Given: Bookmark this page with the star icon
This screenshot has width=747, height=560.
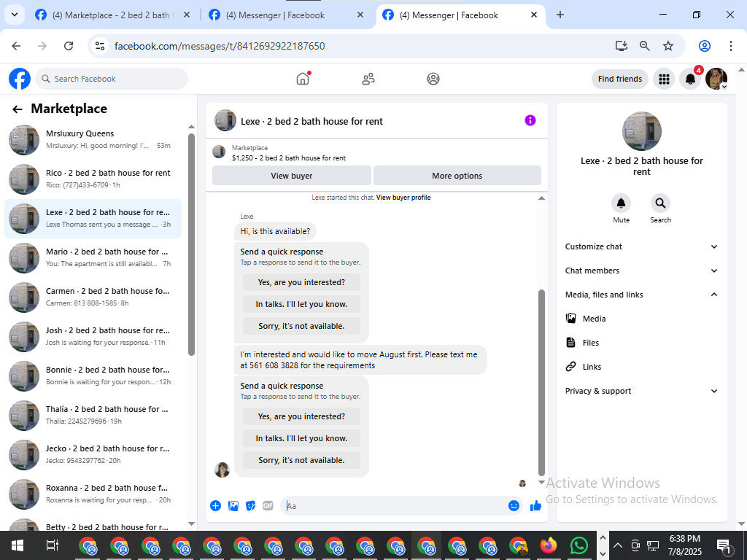Looking at the screenshot, I should coord(668,46).
